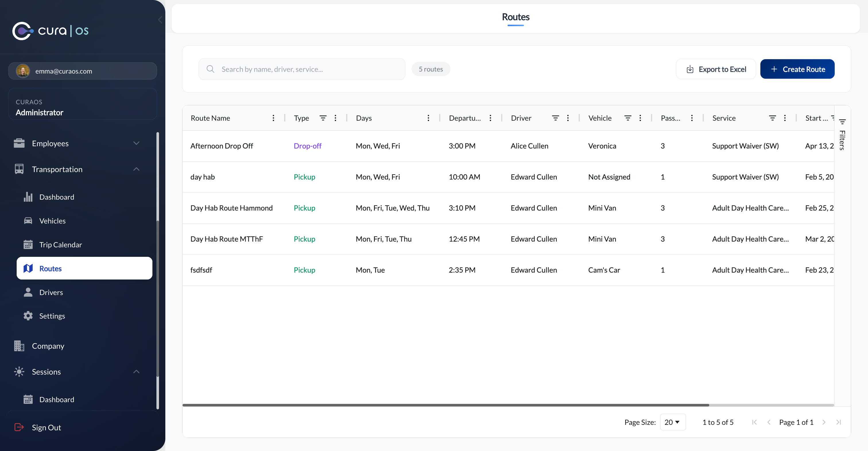Sort by Route Name header
Viewport: 868px width, 451px height.
[x=210, y=118]
